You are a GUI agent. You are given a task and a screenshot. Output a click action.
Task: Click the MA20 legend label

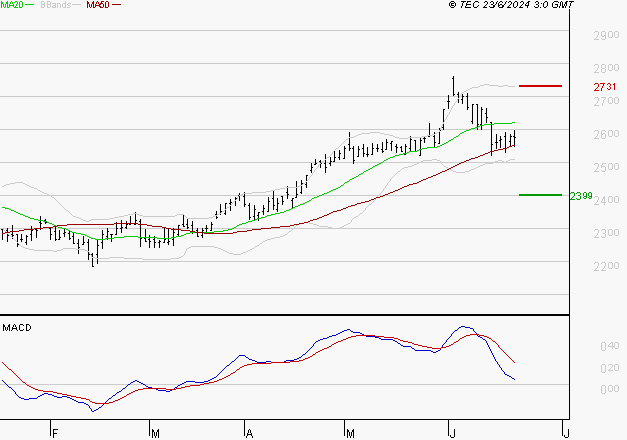pyautogui.click(x=12, y=5)
